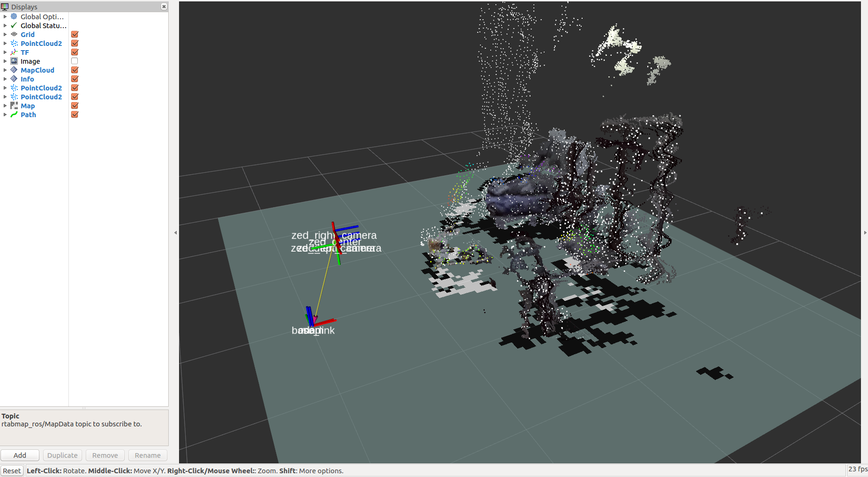Viewport: 868px width, 477px height.
Task: Expand the Global Options entry
Action: (x=5, y=16)
